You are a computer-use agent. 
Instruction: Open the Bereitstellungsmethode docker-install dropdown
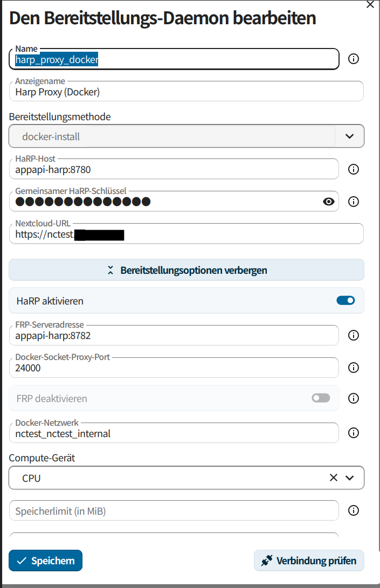[186, 136]
